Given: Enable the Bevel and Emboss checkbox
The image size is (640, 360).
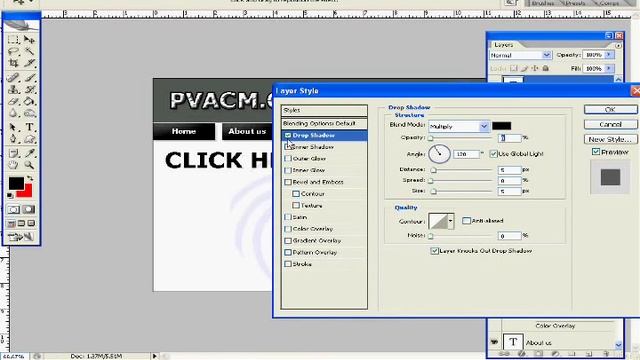Looking at the screenshot, I should pos(288,182).
